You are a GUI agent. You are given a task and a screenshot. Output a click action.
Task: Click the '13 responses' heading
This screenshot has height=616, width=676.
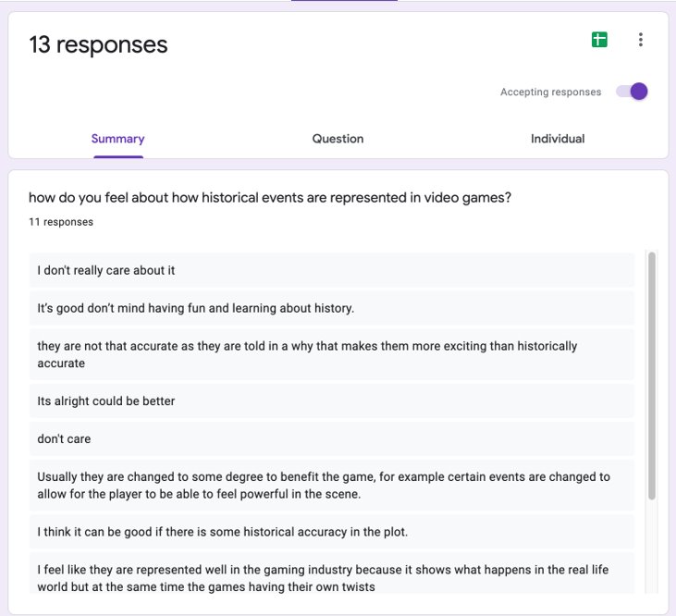coord(98,44)
